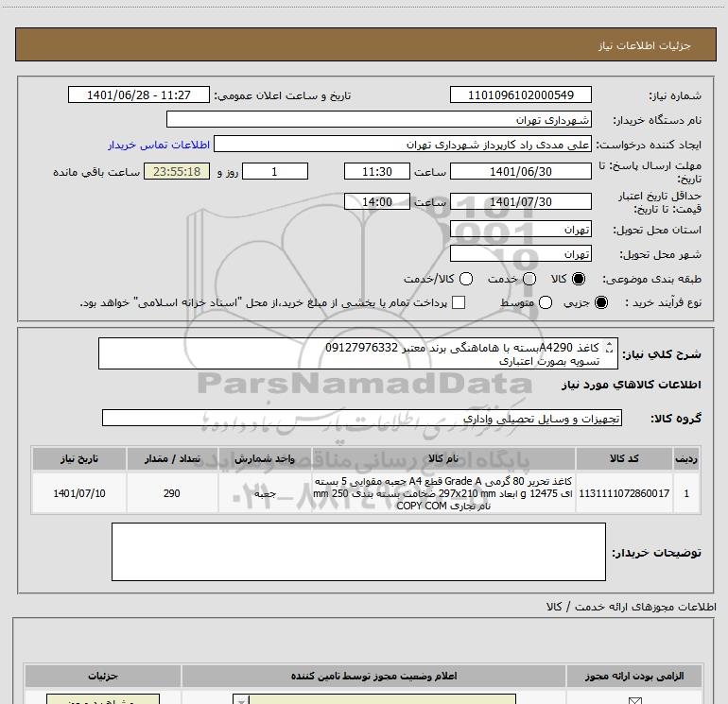Click the general need description textbox
The width and height of the screenshot is (728, 704).
[358, 353]
